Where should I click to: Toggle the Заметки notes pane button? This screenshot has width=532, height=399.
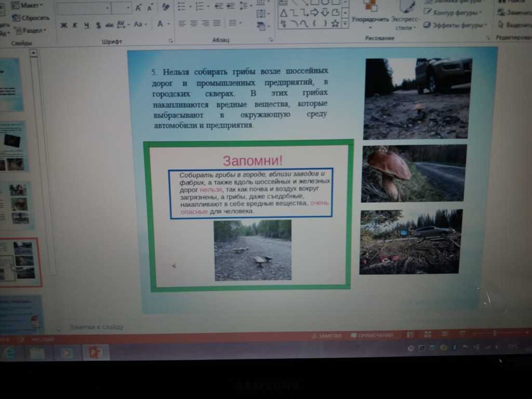pyautogui.click(x=326, y=336)
